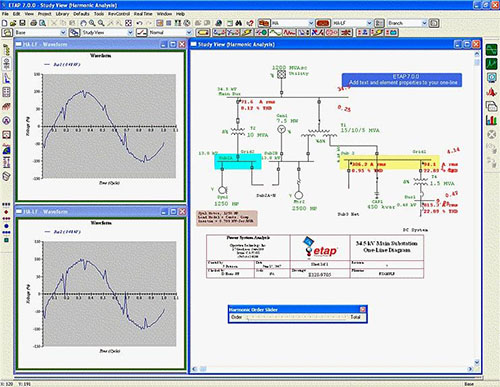Viewport: 500px width, 387px height.
Task: Run Harmonic Load Flow from right toolbar
Action: pos(492,50)
